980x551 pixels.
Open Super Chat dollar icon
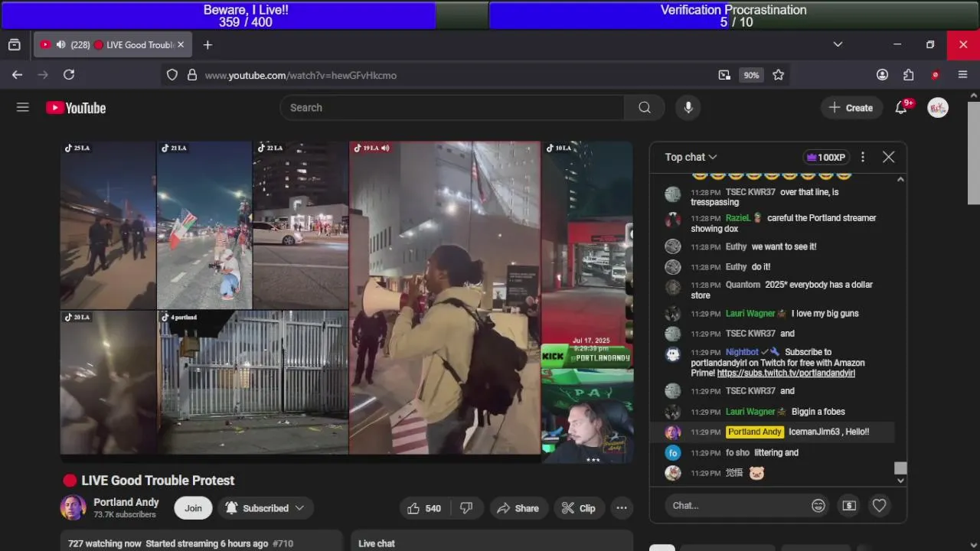point(849,505)
